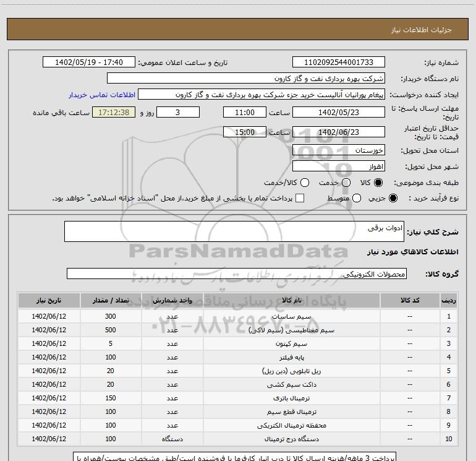Click the buyer name field شرکت بهره برداری
The image size is (476, 461).
(x=246, y=78)
